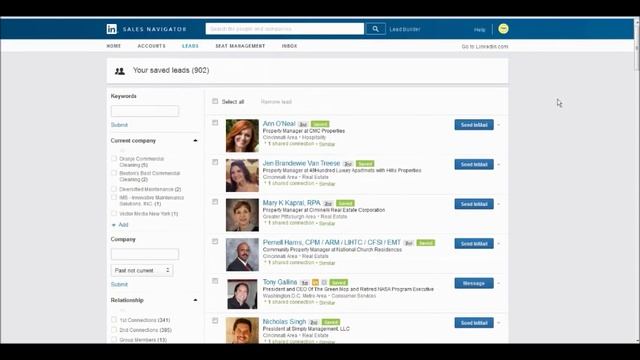The image size is (640, 360).
Task: Open the Past not current dropdown
Action: (x=142, y=270)
